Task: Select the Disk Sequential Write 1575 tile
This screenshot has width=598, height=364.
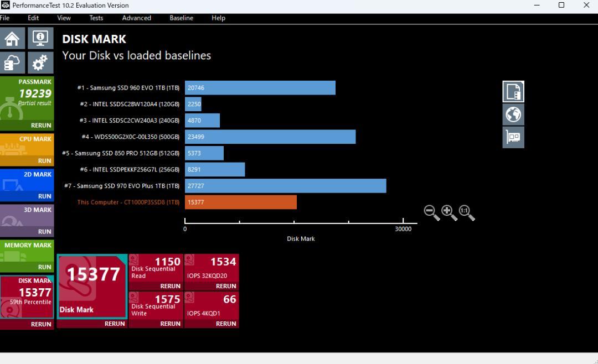Action: [x=156, y=305]
